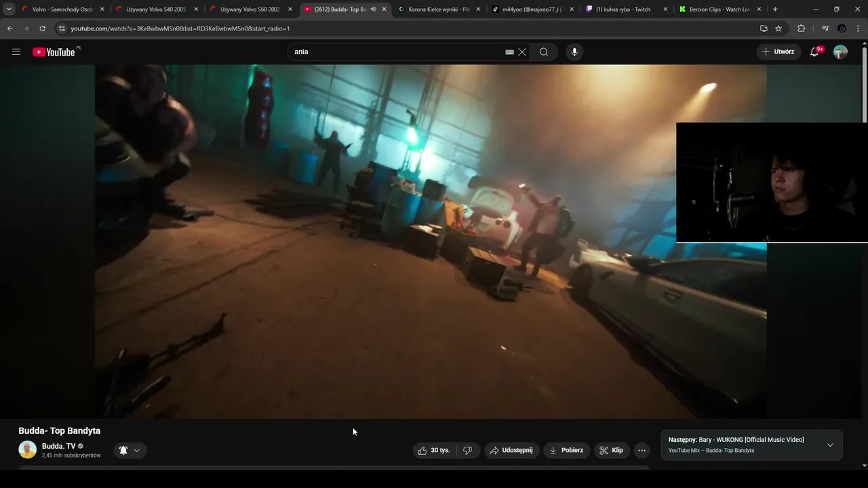Open Budda. TV channel name link
Image resolution: width=868 pixels, height=488 pixels.
pos(59,446)
